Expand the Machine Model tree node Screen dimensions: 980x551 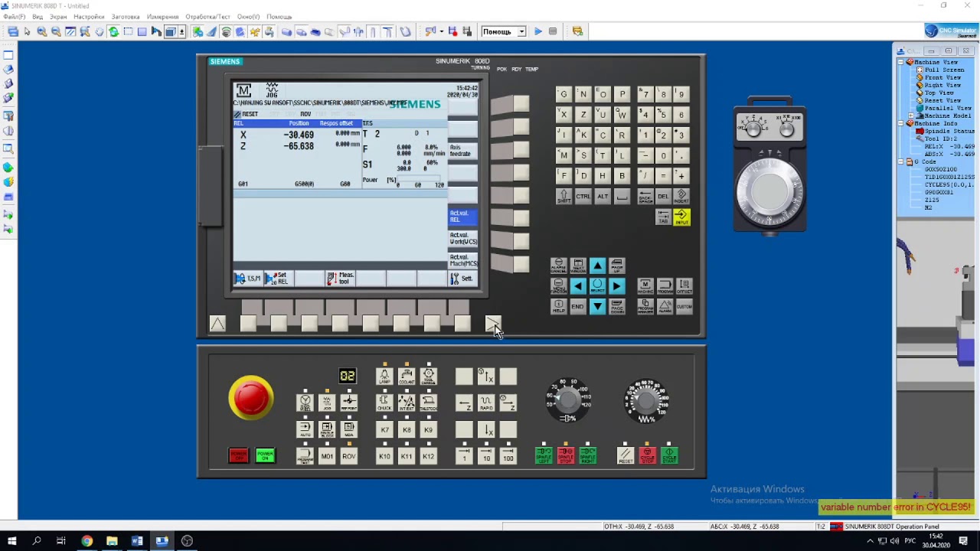pos(911,116)
